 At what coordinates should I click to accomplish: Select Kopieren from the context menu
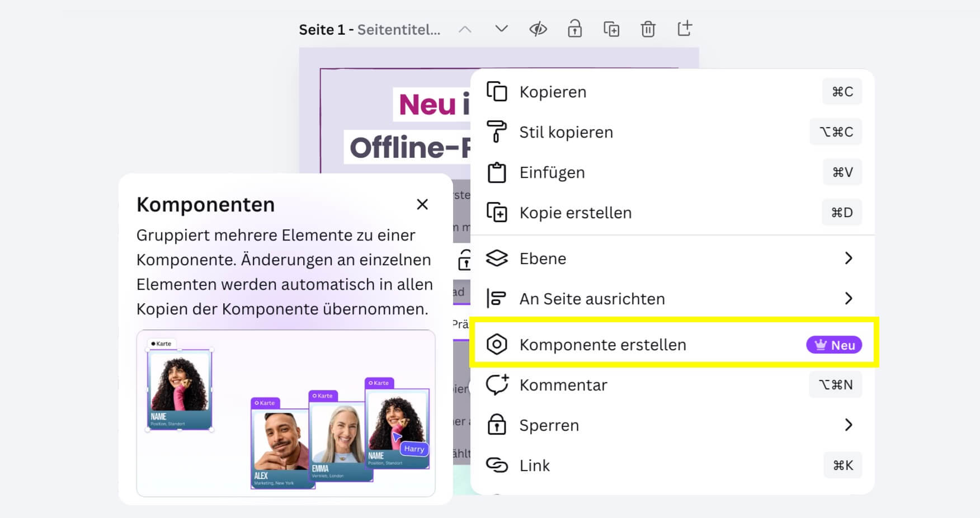[x=553, y=92]
